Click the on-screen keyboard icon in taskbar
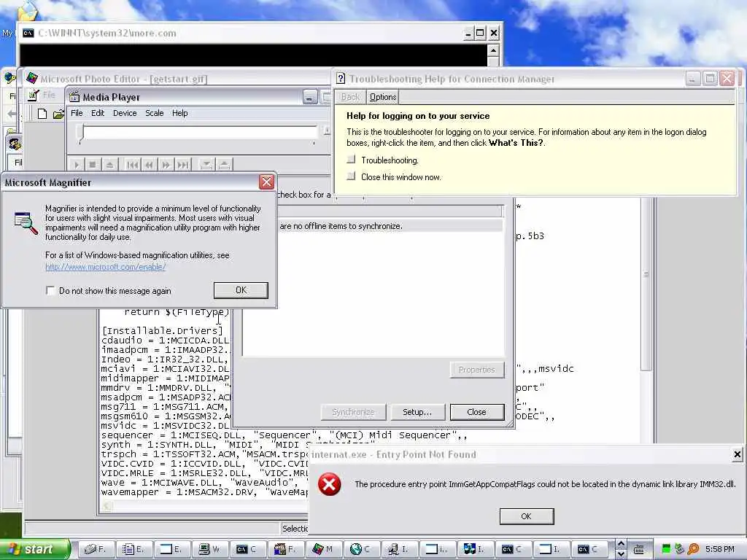Viewport: 747px width, 560px height. coord(639,550)
